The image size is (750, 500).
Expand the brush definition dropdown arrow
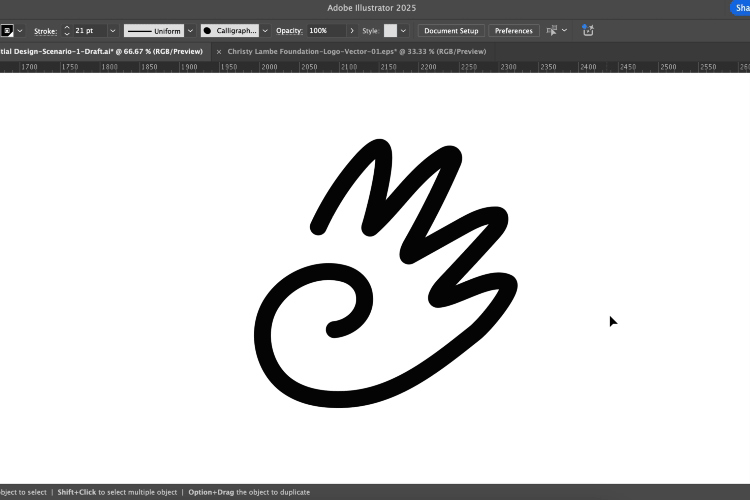pos(265,31)
